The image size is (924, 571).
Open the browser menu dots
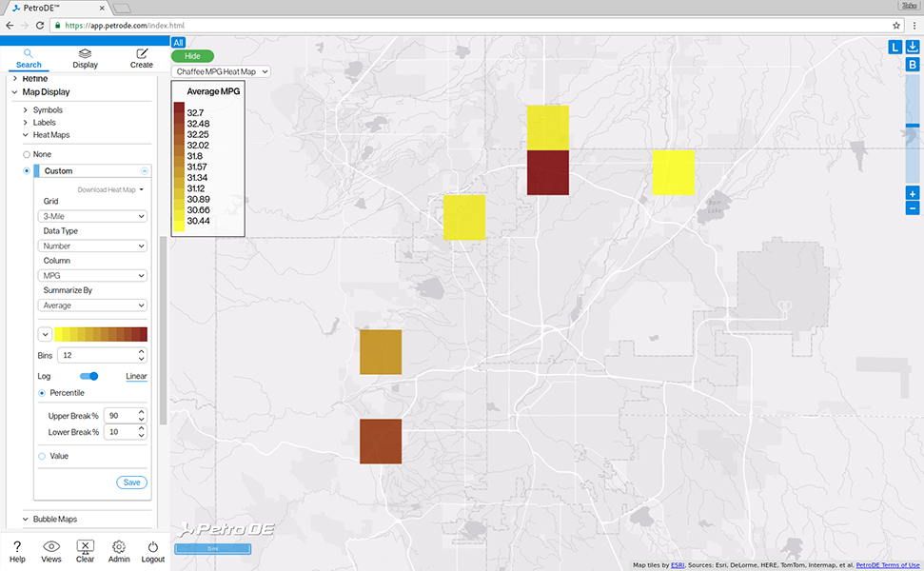(x=914, y=26)
